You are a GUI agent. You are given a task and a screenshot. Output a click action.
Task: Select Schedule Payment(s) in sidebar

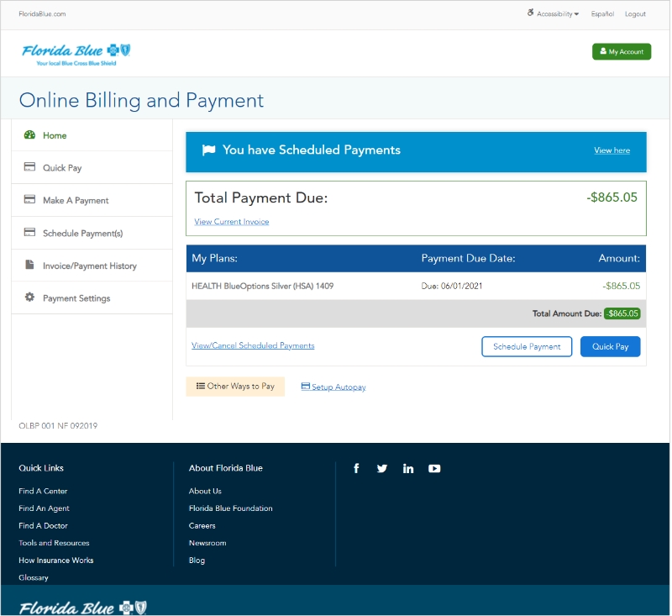click(x=82, y=233)
